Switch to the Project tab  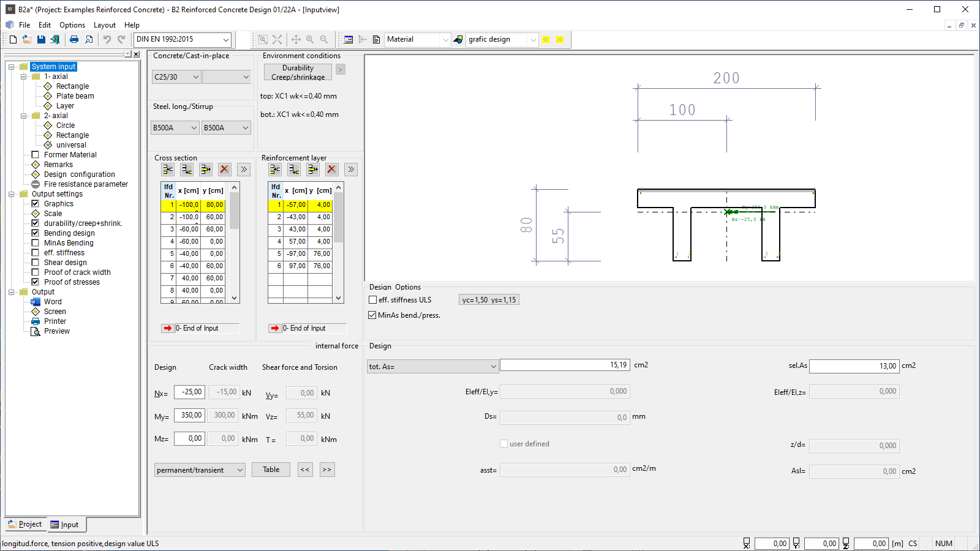pos(25,525)
